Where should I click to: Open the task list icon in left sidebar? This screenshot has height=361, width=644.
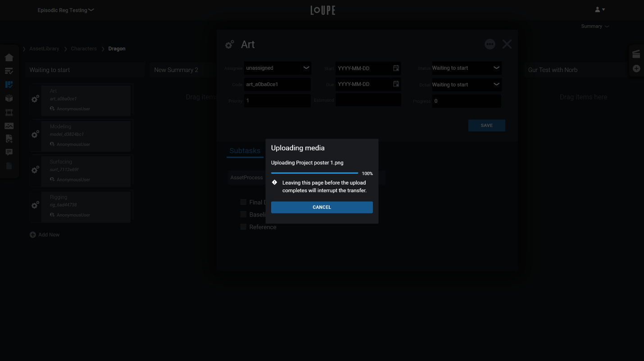(x=9, y=71)
